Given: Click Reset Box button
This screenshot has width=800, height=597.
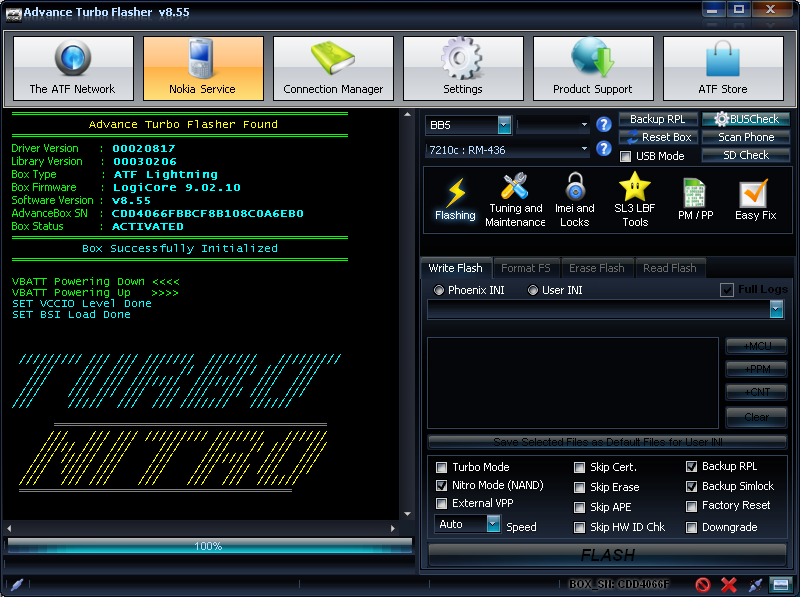Looking at the screenshot, I should 658,137.
